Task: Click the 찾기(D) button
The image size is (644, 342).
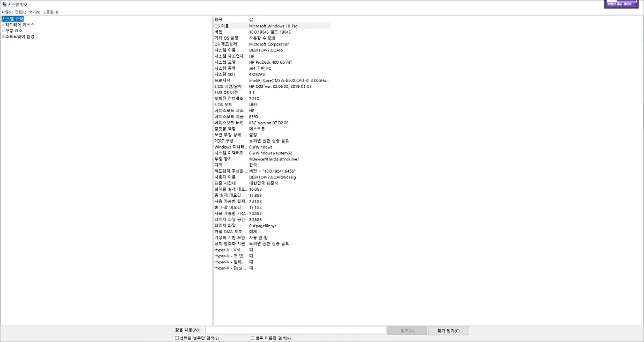Action: pos(408,331)
